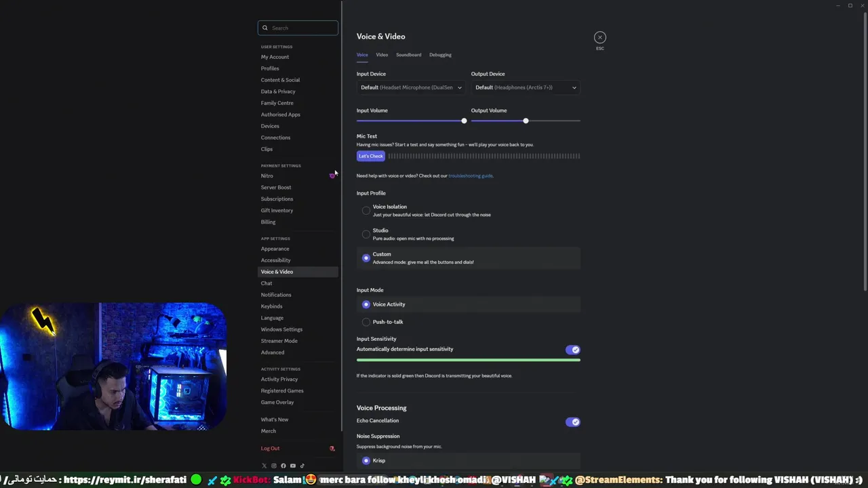This screenshot has width=868, height=488.
Task: Close settings with the ESC circle button
Action: pos(599,37)
